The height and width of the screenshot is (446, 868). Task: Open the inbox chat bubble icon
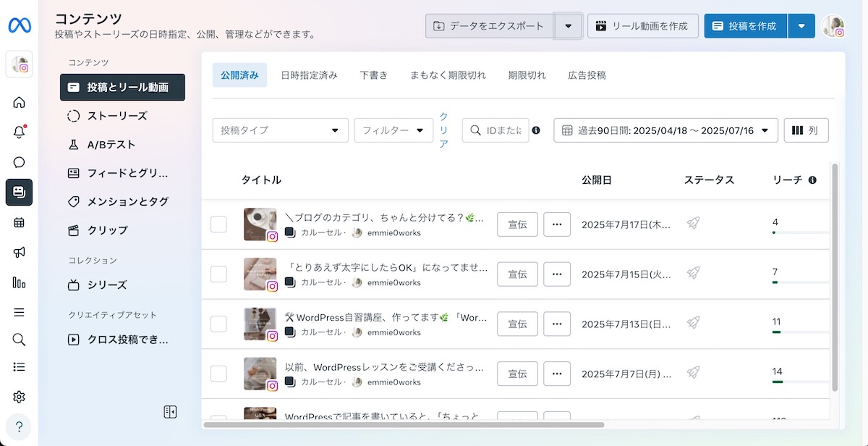(x=20, y=162)
